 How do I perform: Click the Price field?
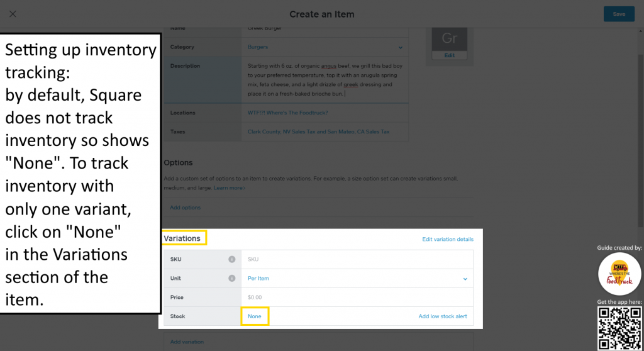[357, 297]
